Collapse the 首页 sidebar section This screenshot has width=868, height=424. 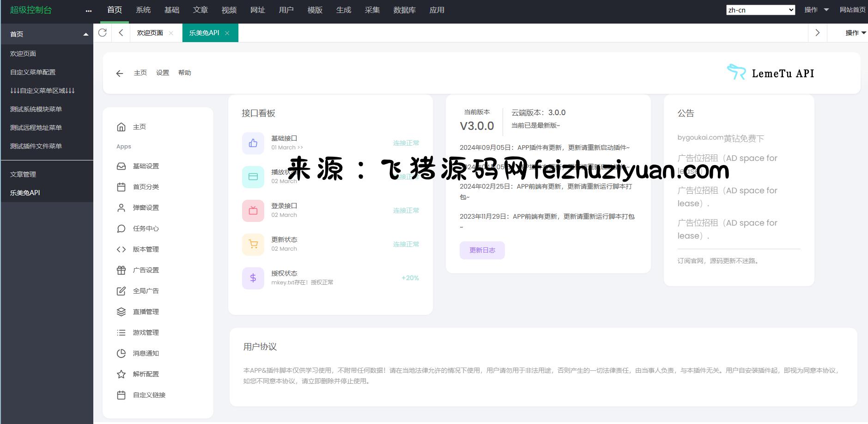point(85,34)
